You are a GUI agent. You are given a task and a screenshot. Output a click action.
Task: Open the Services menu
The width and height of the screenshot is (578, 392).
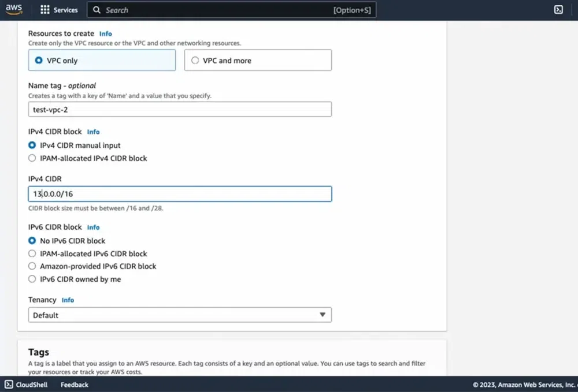point(65,9)
